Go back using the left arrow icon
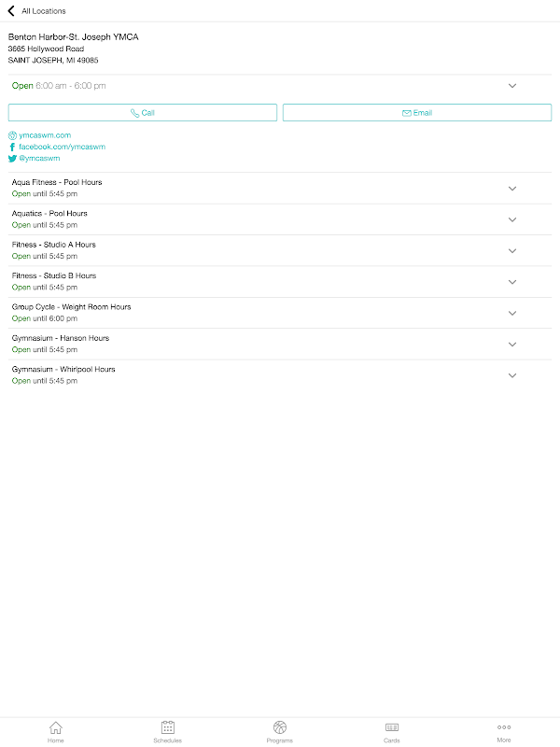Screen dimensions: 560x747 (11, 10)
